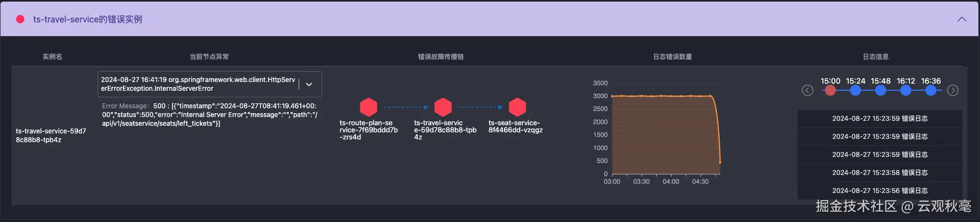Click the 错误故障传播链 column header

[441, 57]
